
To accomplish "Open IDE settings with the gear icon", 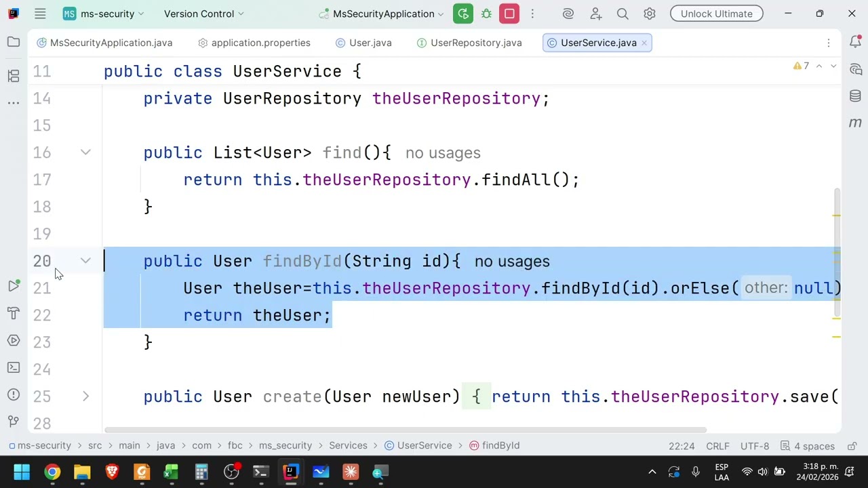I will [x=650, y=14].
